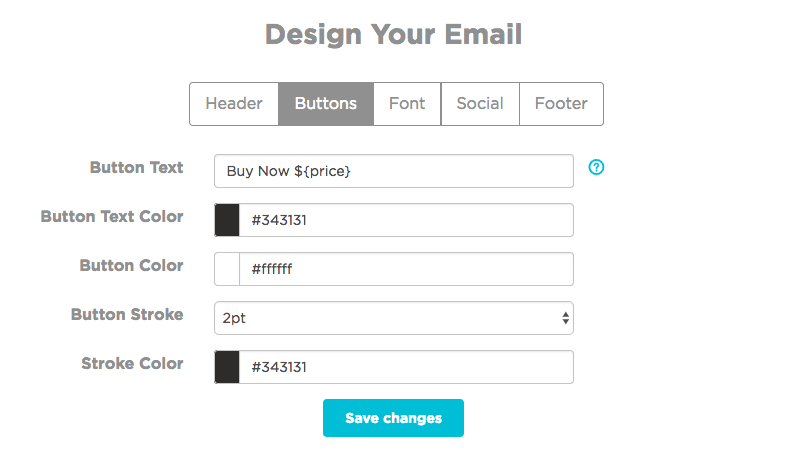Open the Stroke Color swatch
Image resolution: width=801 pixels, height=464 pixels.
point(227,367)
